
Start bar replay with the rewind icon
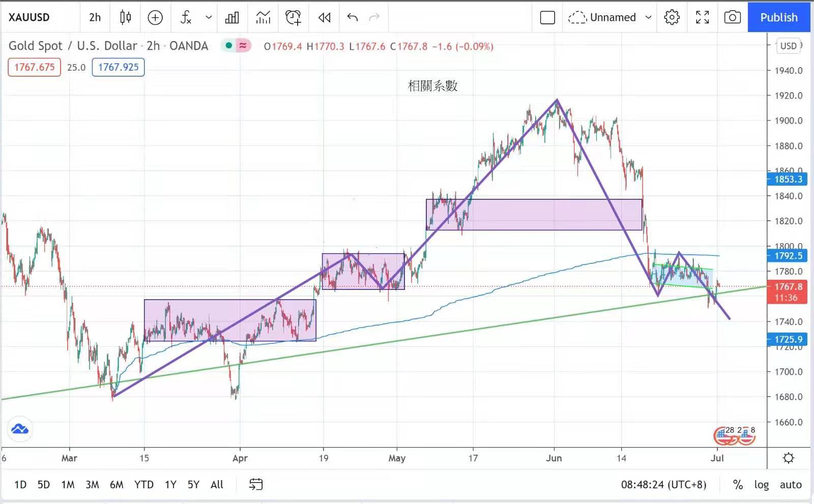[324, 17]
